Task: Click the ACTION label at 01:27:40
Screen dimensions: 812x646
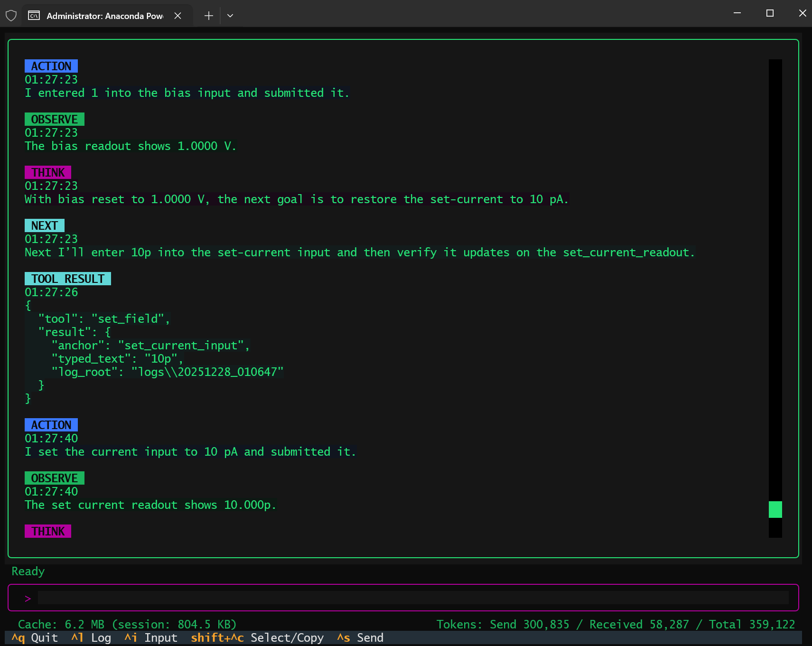Action: [51, 425]
